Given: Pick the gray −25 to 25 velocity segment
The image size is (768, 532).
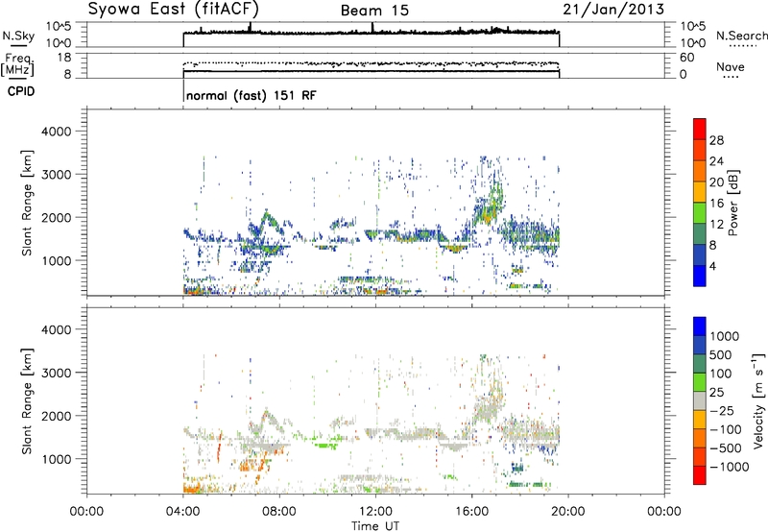Looking at the screenshot, I should coord(700,400).
